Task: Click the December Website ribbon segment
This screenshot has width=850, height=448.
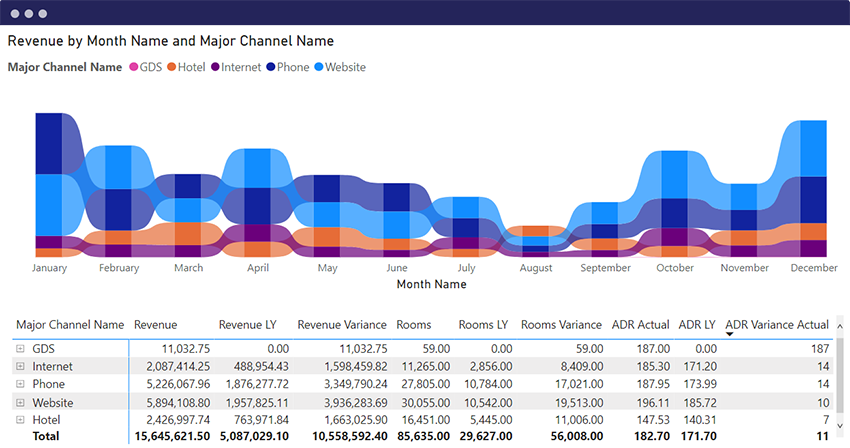Action: point(813,149)
